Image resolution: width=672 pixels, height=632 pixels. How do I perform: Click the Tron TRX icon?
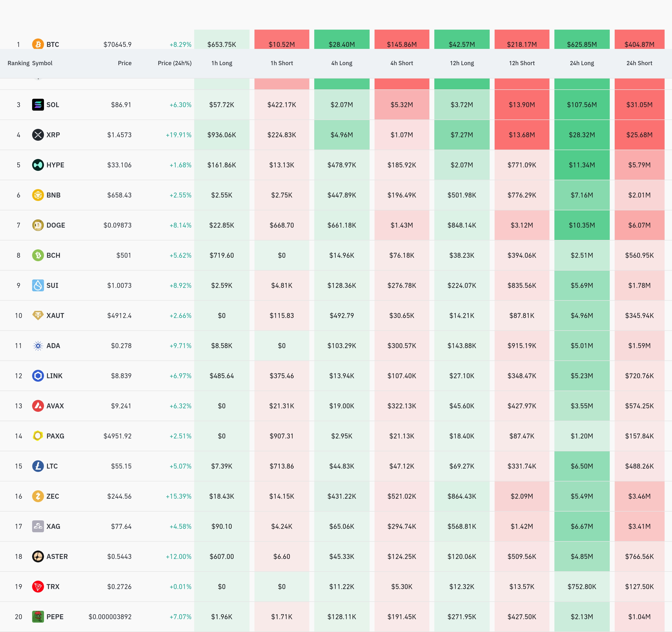point(38,586)
